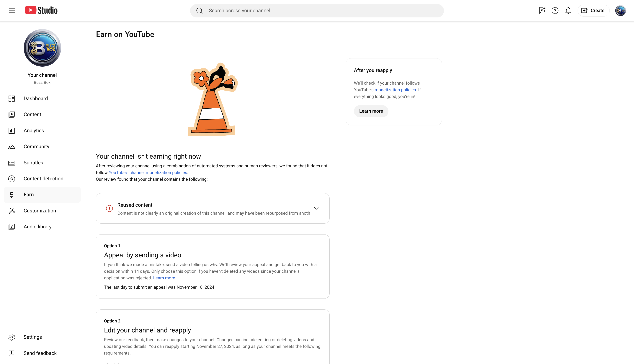Screen dimensions: 634x364
Task: Click Learn more link in Option 1 appeal text
Action: [164, 278]
